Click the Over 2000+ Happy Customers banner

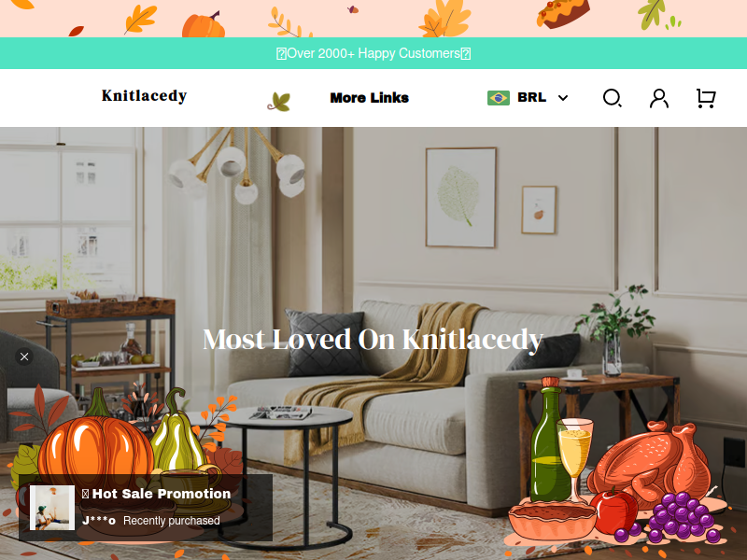tap(373, 53)
